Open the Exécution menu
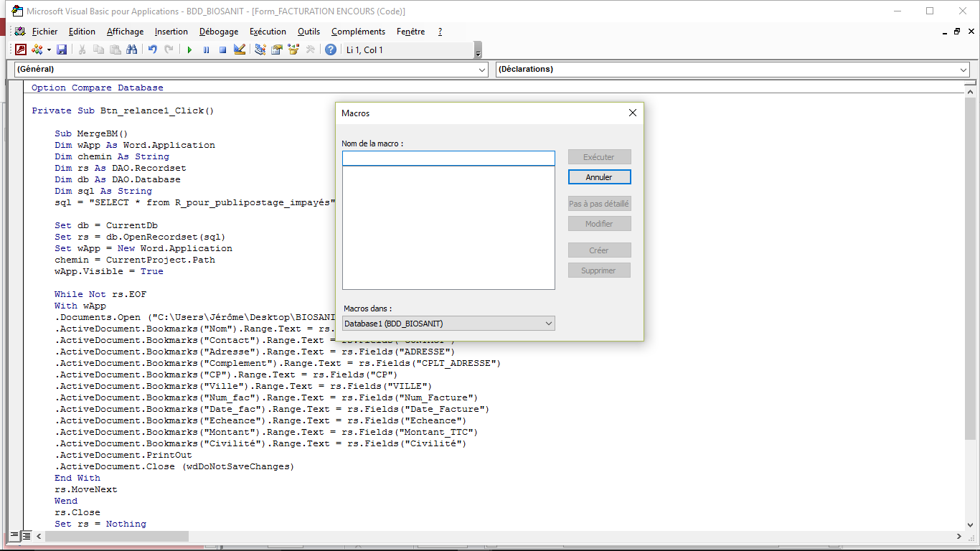This screenshot has width=980, height=551. tap(268, 32)
